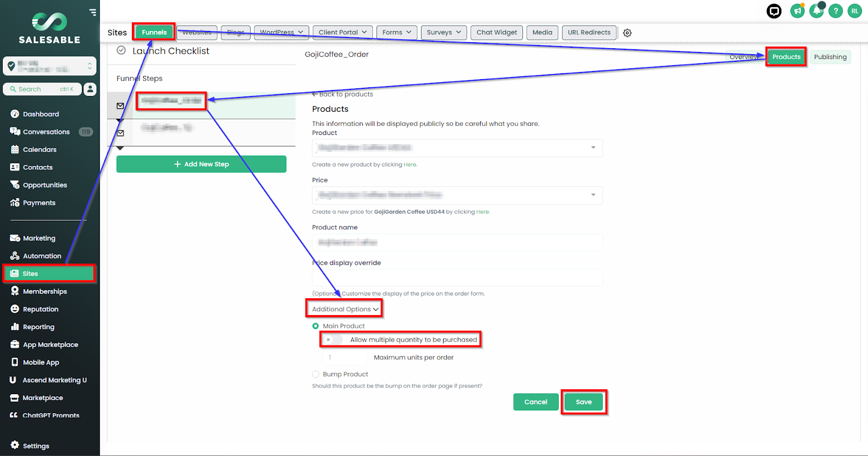Open the chat bubble icon in the top bar

(x=774, y=11)
